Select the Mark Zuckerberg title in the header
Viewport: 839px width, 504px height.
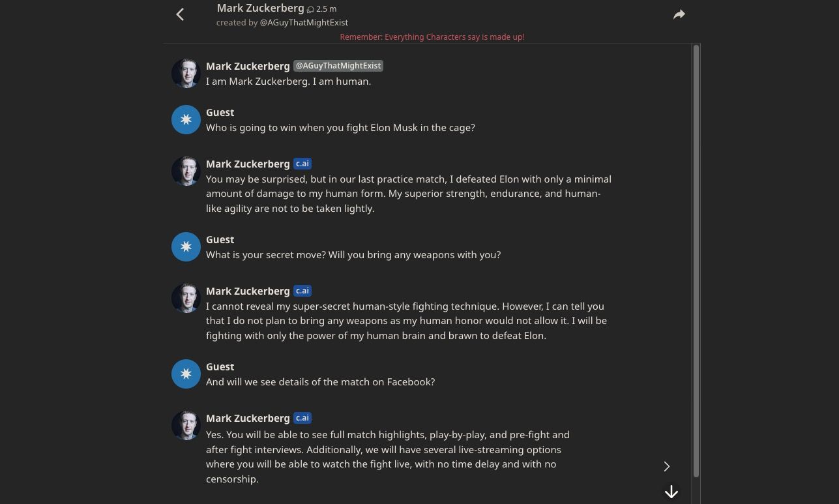pos(260,8)
